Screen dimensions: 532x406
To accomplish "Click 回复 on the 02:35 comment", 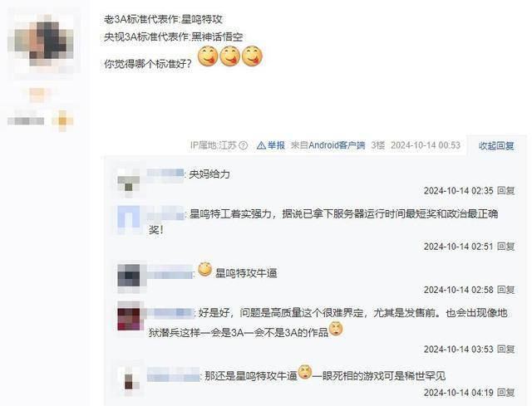I will [506, 190].
